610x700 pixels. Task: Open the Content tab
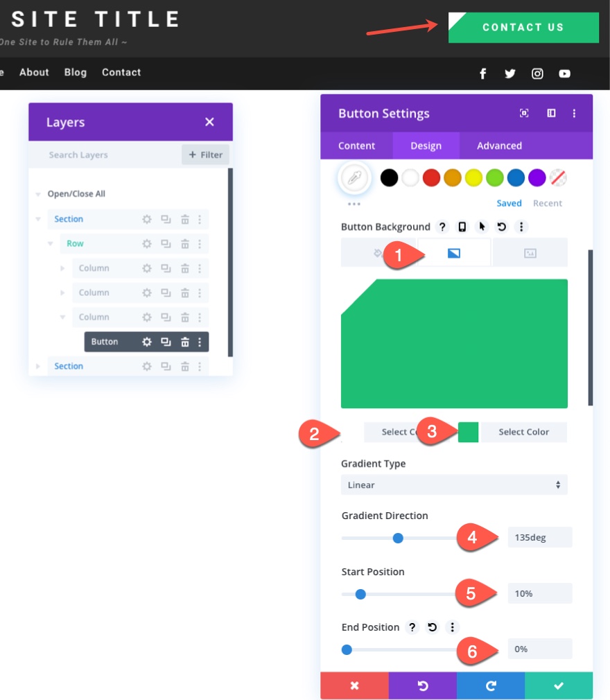pyautogui.click(x=356, y=146)
